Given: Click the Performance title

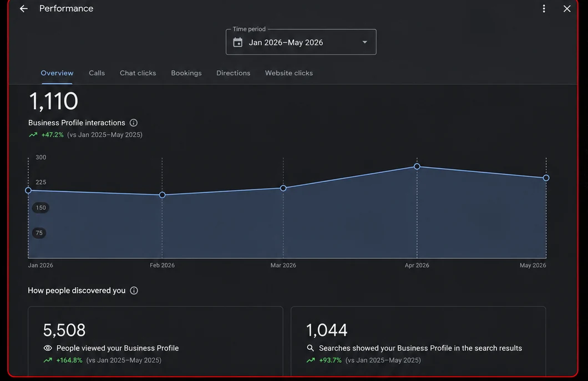Looking at the screenshot, I should tap(67, 9).
